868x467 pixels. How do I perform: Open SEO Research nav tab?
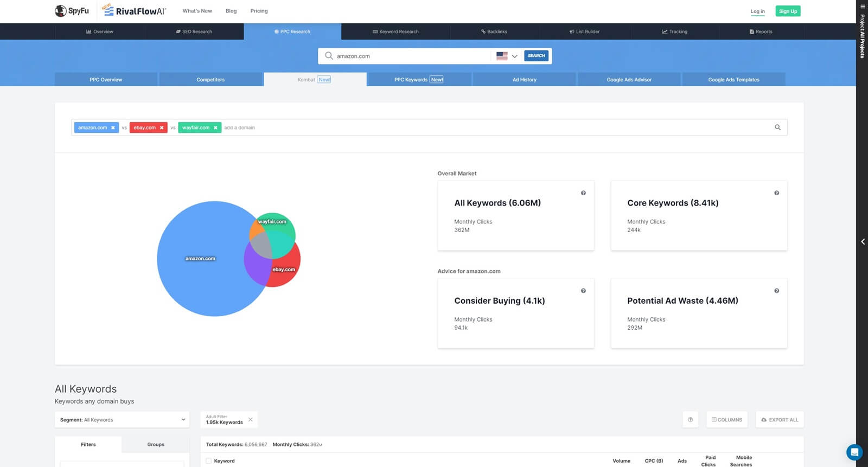pyautogui.click(x=194, y=31)
